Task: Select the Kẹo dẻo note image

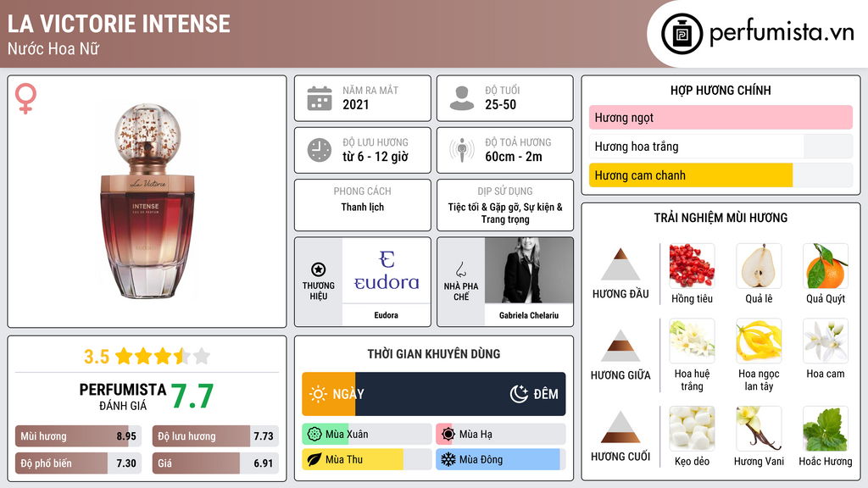Action: (x=692, y=428)
